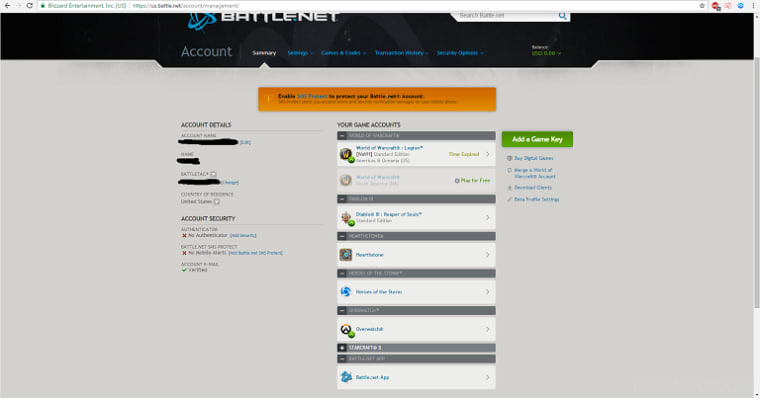760x398 pixels.
Task: Open Battle.net App row chevron
Action: [x=488, y=377]
